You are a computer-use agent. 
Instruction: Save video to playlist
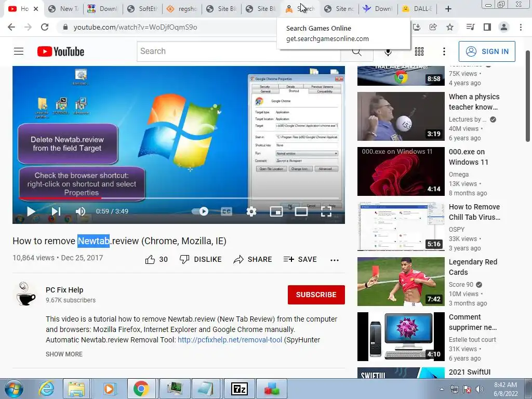point(300,260)
